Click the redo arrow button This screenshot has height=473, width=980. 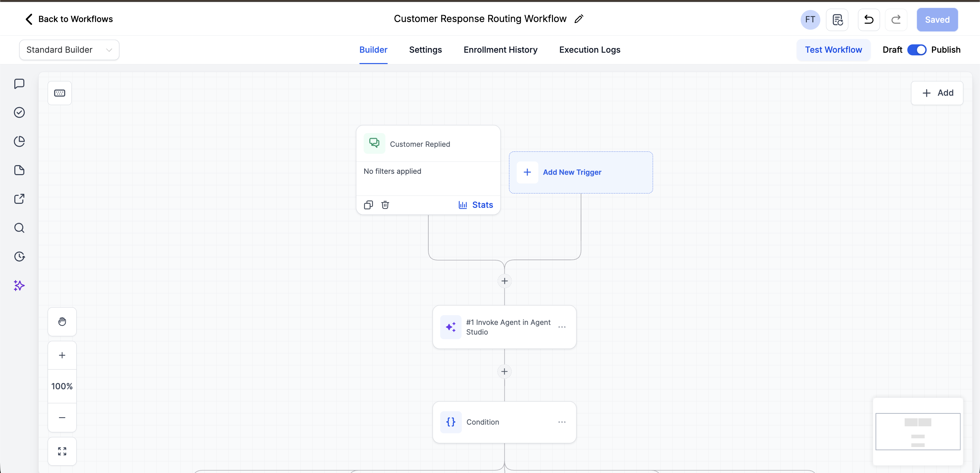pos(896,19)
